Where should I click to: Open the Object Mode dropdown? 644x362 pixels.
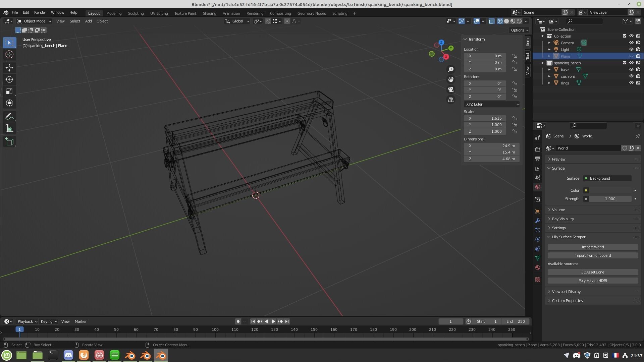[x=34, y=21]
